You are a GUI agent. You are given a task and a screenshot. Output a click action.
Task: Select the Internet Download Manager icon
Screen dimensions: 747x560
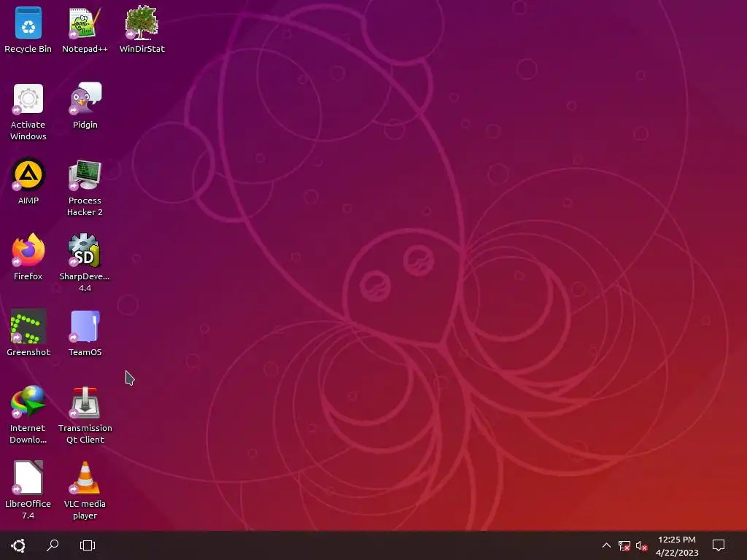pyautogui.click(x=28, y=402)
